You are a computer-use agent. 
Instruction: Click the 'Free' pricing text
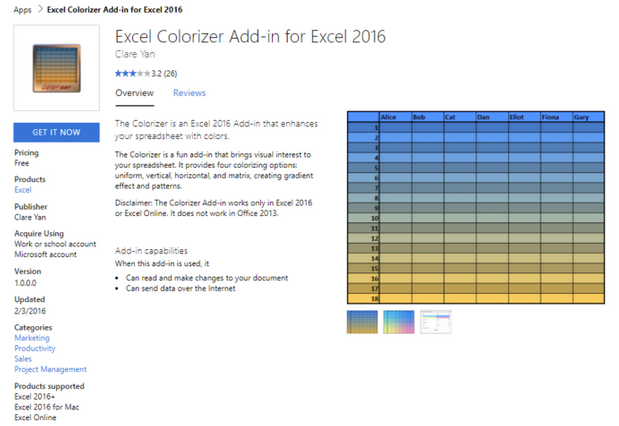pyautogui.click(x=22, y=163)
